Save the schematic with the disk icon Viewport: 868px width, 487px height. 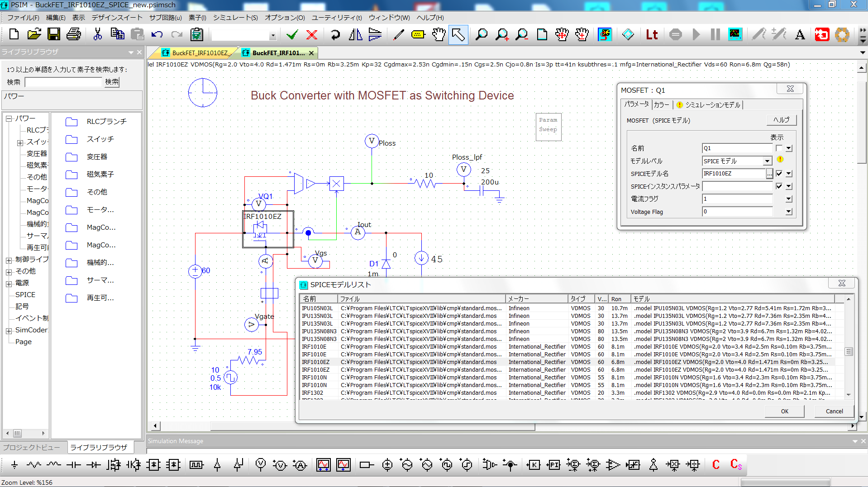(x=54, y=34)
